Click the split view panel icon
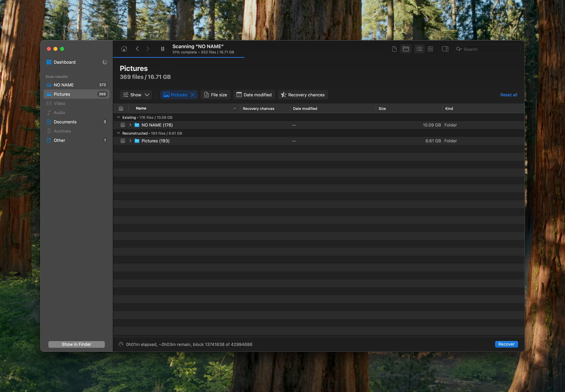 point(445,49)
